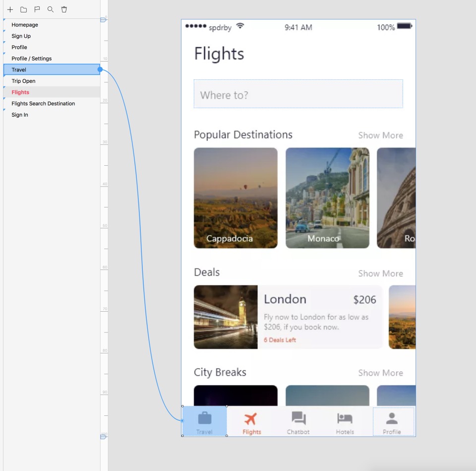This screenshot has width=476, height=471.
Task: Open the Homepage page in list
Action: pos(25,25)
